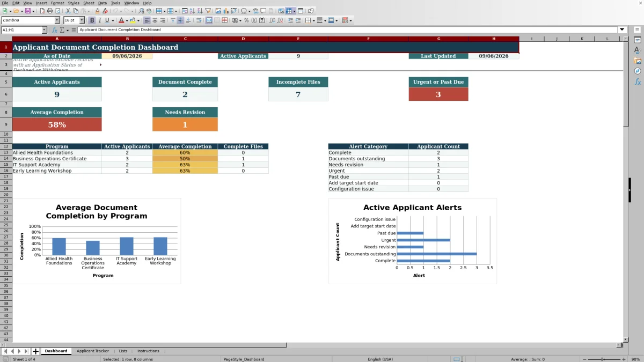This screenshot has width=644, height=362.
Task: Insert special character Omega icon
Action: (x=244, y=11)
